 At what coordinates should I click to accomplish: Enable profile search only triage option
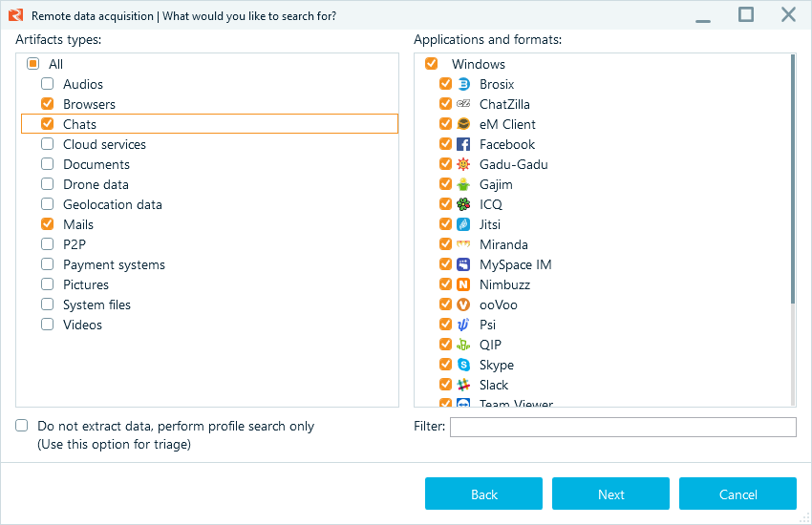22,425
